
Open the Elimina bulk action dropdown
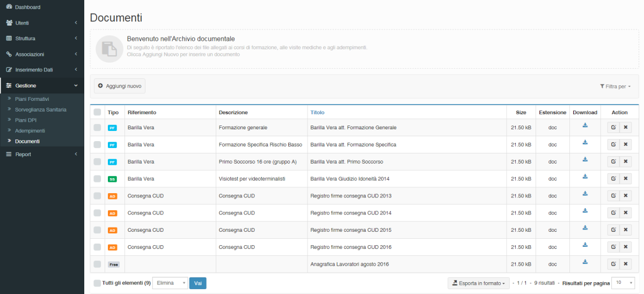170,283
